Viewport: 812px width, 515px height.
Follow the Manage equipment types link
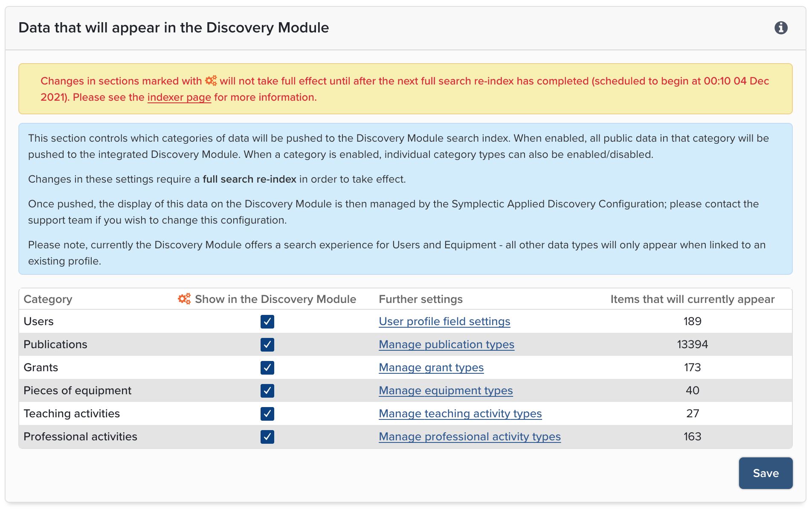[x=445, y=390]
